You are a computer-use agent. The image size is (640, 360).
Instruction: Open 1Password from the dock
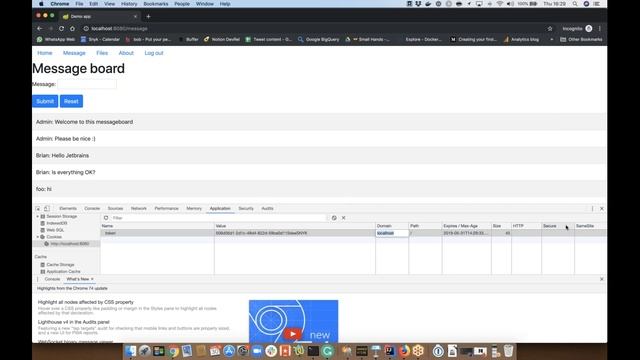(x=438, y=351)
